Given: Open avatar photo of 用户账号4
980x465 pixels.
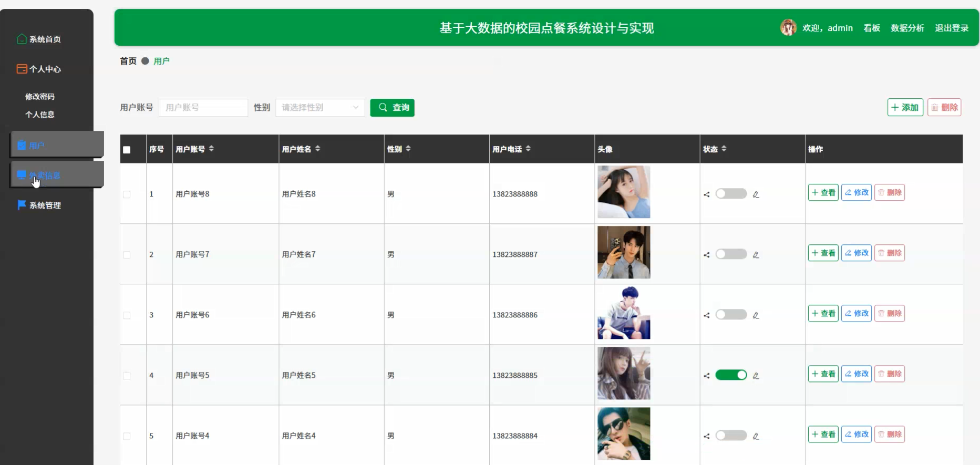Looking at the screenshot, I should [624, 433].
